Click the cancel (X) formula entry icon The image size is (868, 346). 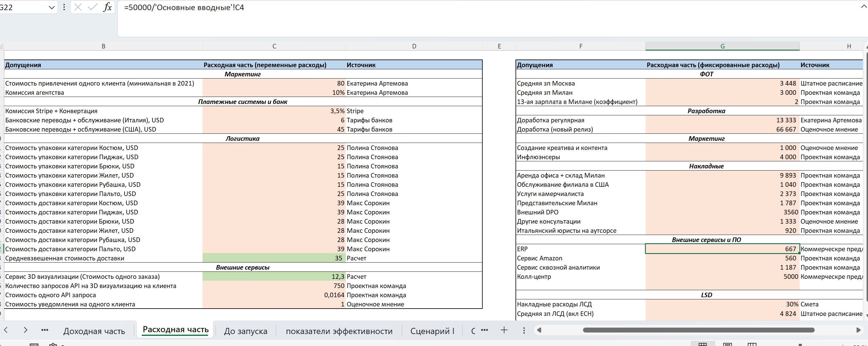(78, 7)
